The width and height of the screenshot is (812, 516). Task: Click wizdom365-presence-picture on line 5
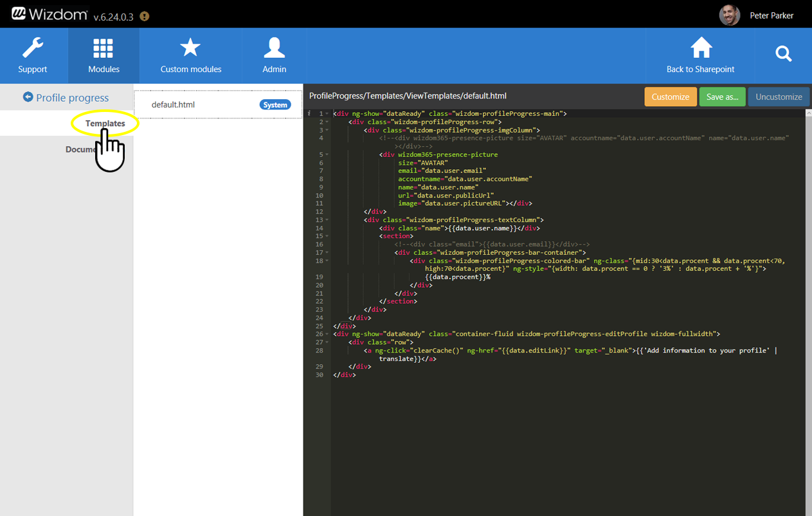[448, 154]
